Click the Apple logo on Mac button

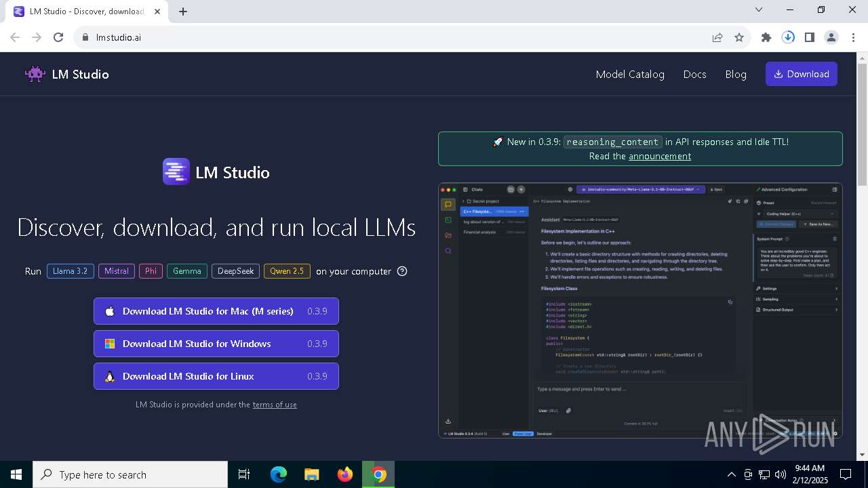tap(110, 311)
